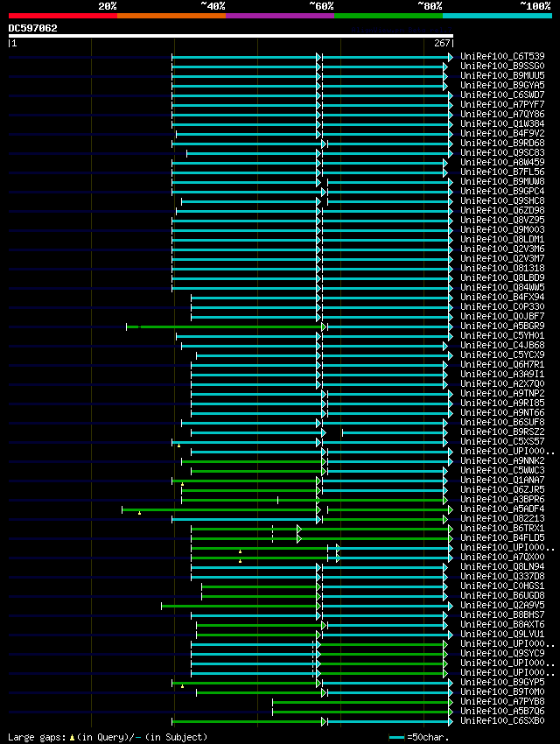
Task: Click hit label UniRef100_C5XS57
Action: [502, 441]
